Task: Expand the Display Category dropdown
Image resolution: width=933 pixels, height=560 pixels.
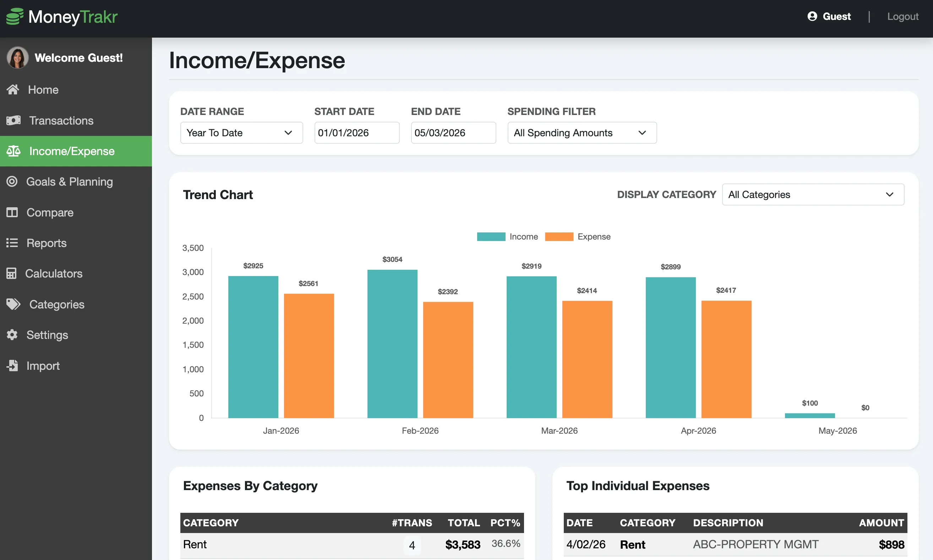Action: [813, 195]
